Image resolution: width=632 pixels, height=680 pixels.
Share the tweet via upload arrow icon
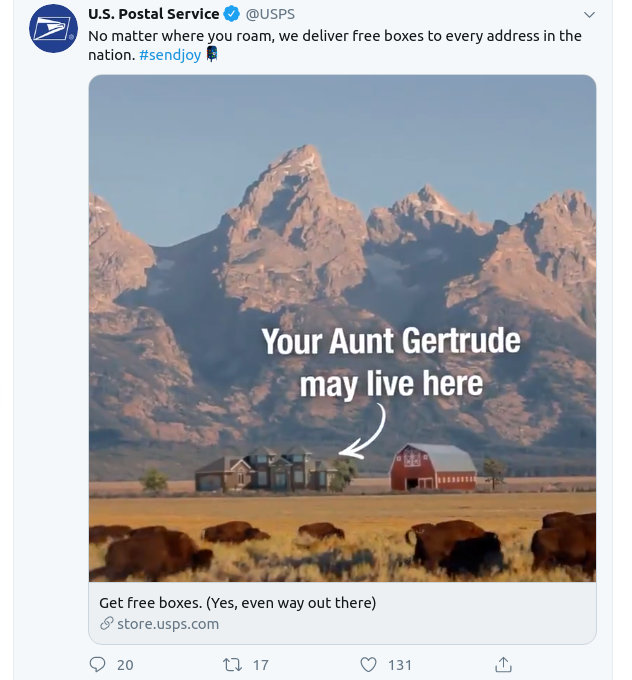click(x=504, y=664)
